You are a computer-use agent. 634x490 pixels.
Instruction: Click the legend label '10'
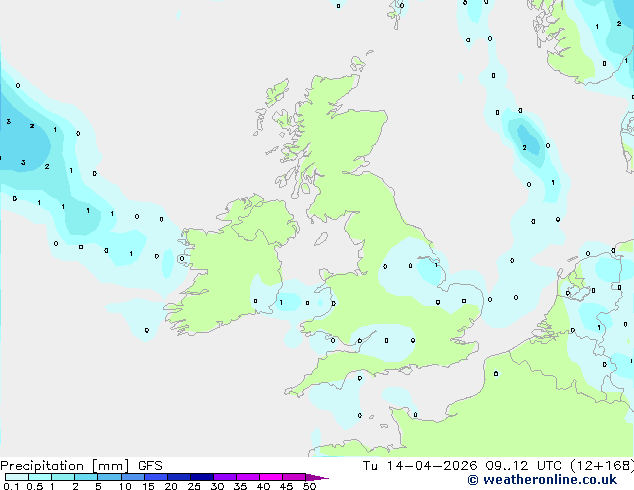click(125, 486)
